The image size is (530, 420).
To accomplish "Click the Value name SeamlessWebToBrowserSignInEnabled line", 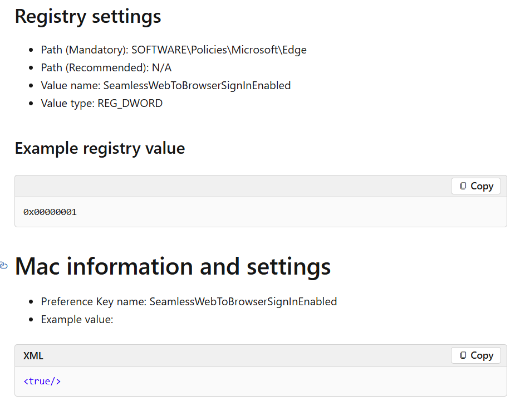I will 166,86.
